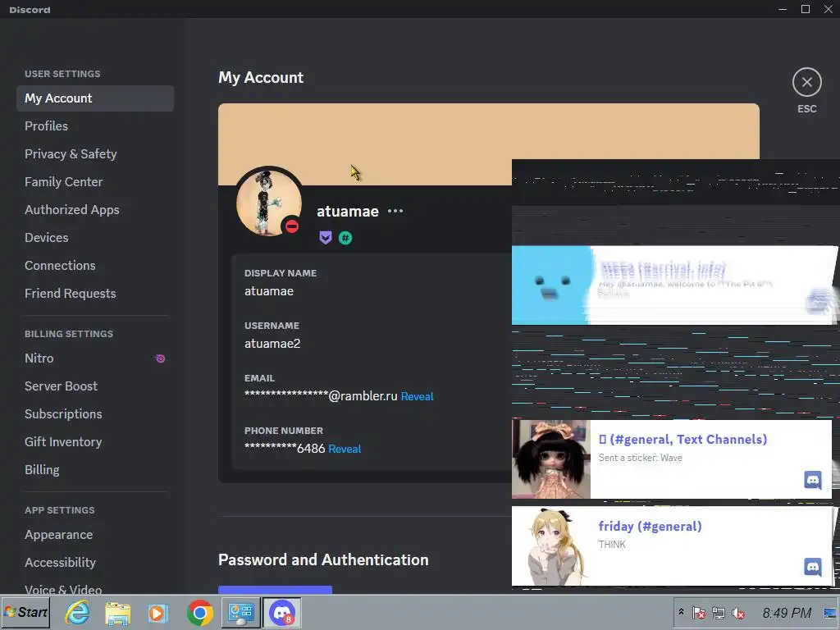Click the show desktop button
Screen dimensions: 840x630
click(830, 613)
